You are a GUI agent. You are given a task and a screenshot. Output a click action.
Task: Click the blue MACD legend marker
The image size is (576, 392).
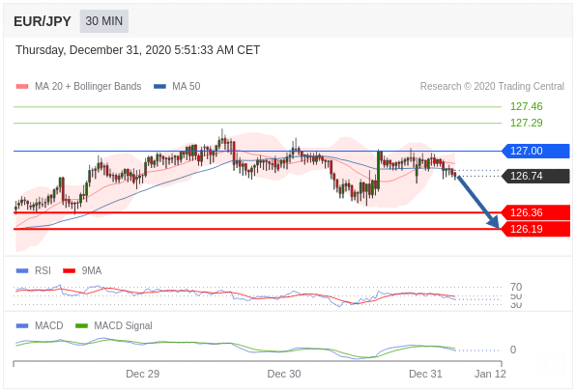[x=22, y=326]
